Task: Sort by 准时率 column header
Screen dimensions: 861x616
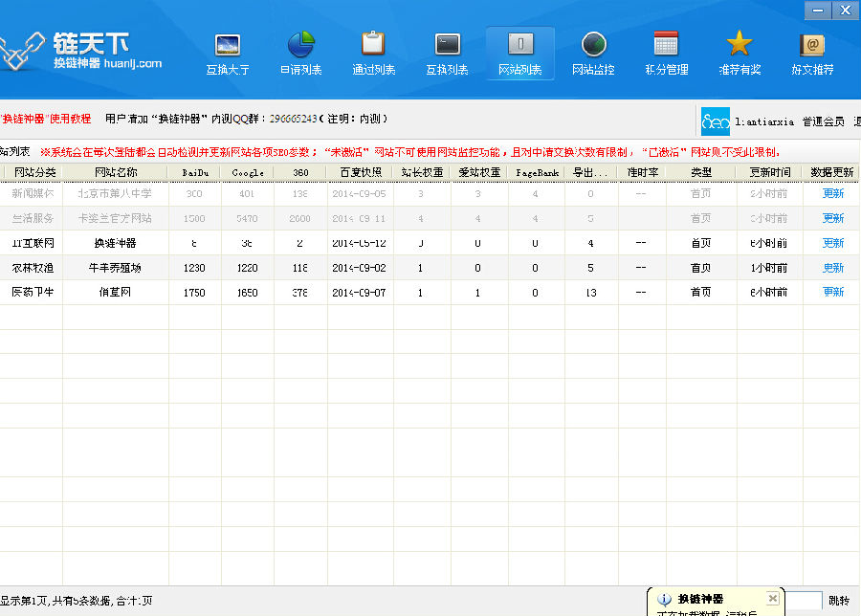Action: click(642, 172)
